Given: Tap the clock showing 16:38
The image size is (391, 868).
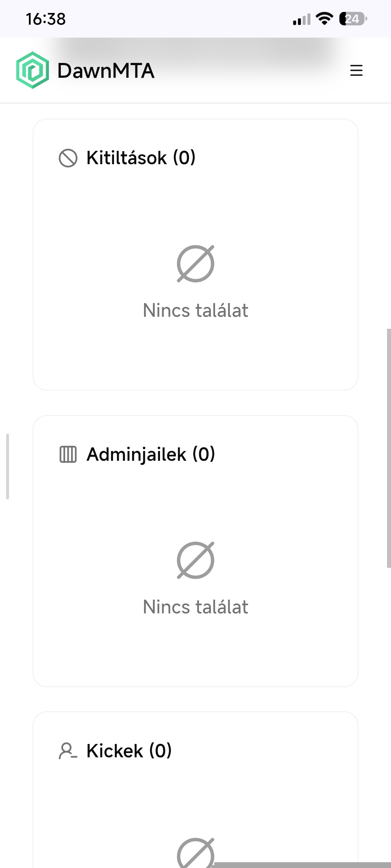Looking at the screenshot, I should (46, 20).
